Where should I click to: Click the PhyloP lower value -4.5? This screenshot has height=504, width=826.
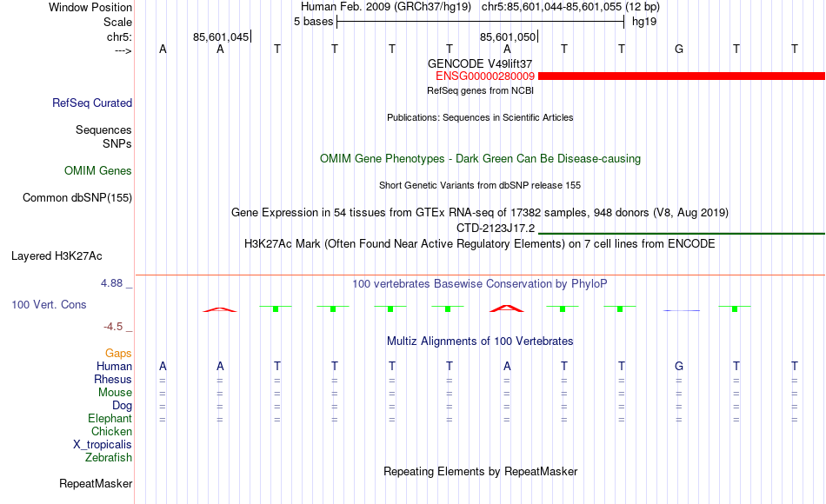[x=113, y=327]
